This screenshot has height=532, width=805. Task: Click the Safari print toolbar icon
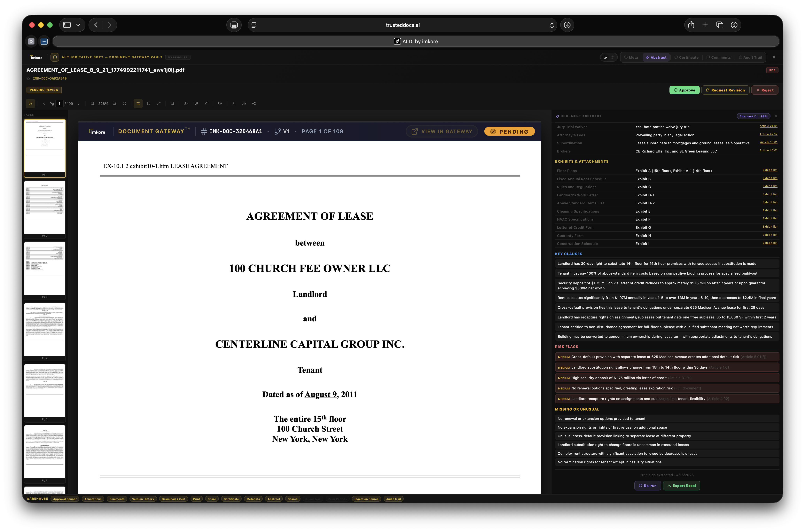(x=234, y=25)
